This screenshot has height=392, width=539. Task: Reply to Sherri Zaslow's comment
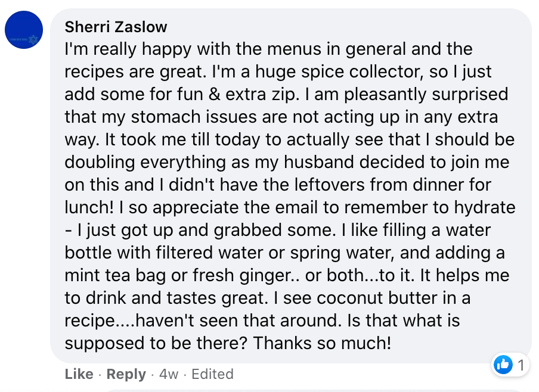(126, 374)
